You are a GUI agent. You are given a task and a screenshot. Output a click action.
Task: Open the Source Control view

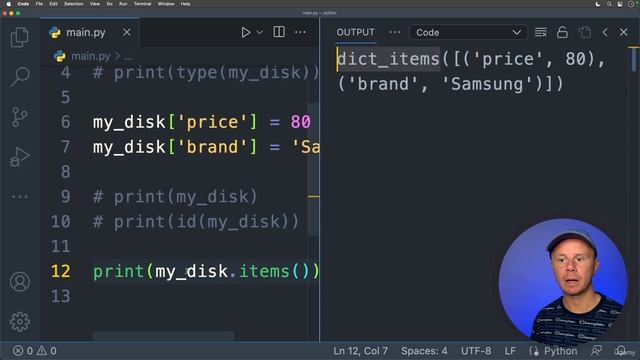pyautogui.click(x=20, y=117)
